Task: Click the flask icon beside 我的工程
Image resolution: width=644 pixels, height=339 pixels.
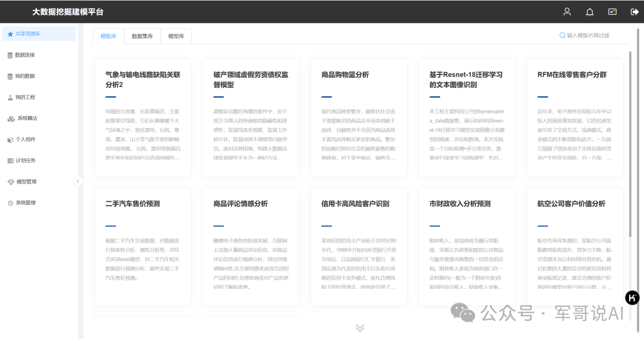Action: pos(10,97)
